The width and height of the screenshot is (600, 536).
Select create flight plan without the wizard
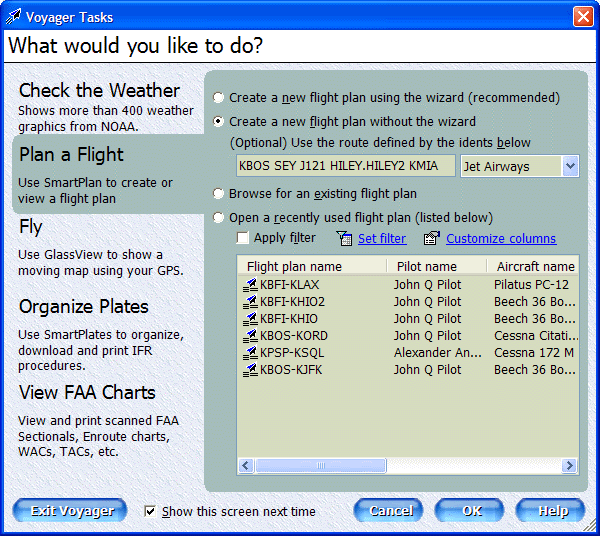[x=218, y=122]
